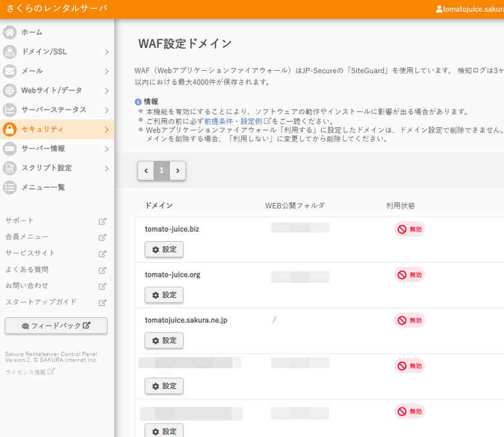Click external-link icon beside 会員メニュー
The image size is (504, 437).
(x=102, y=237)
